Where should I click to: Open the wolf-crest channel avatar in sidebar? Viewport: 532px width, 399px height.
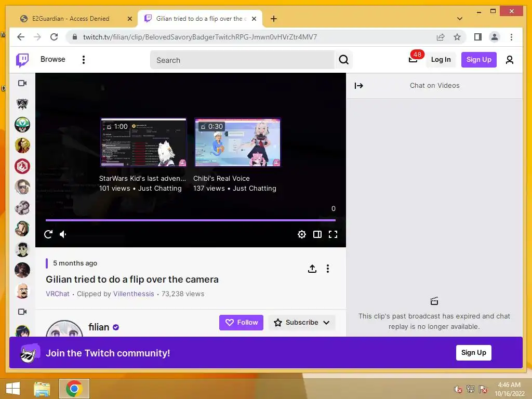point(22,104)
